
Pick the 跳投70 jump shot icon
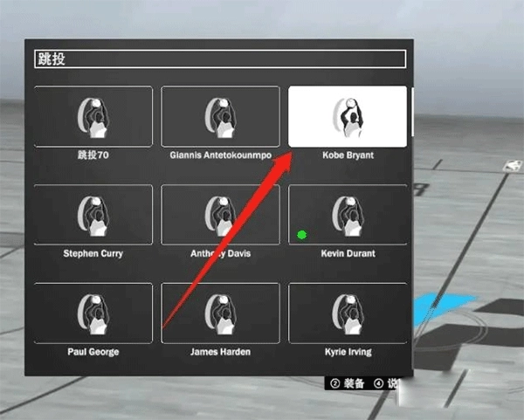tap(93, 116)
